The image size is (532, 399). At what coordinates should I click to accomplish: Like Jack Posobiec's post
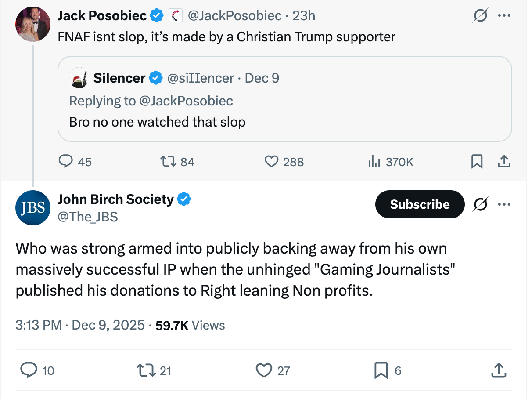[272, 162]
